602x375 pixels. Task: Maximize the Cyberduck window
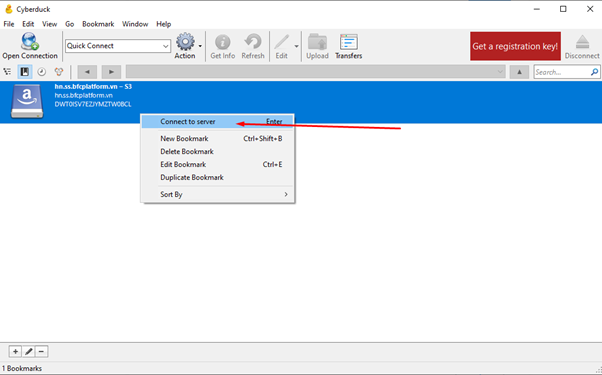(x=563, y=9)
